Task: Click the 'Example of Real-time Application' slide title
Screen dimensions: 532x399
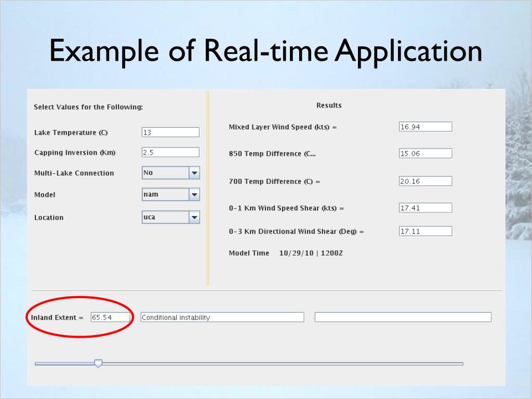Action: pos(265,51)
